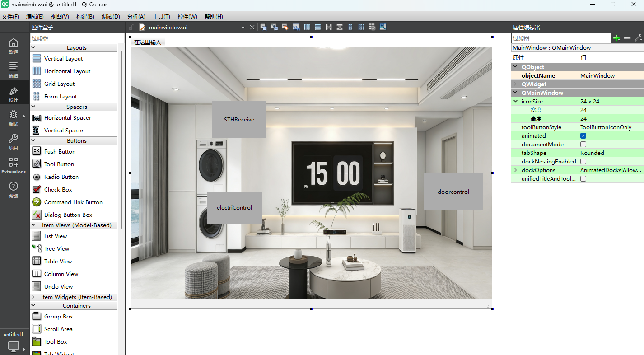Open the 构建(B) menu
The height and width of the screenshot is (355, 644).
[85, 16]
